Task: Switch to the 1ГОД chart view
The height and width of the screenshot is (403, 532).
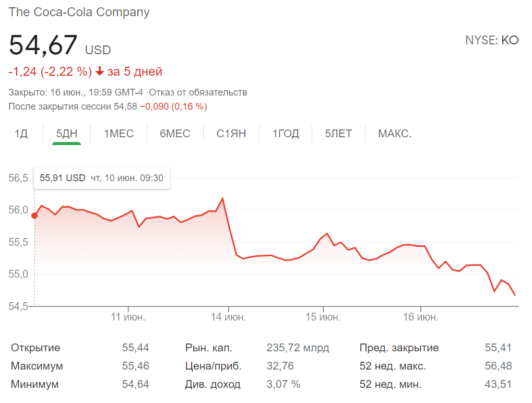Action: click(286, 134)
